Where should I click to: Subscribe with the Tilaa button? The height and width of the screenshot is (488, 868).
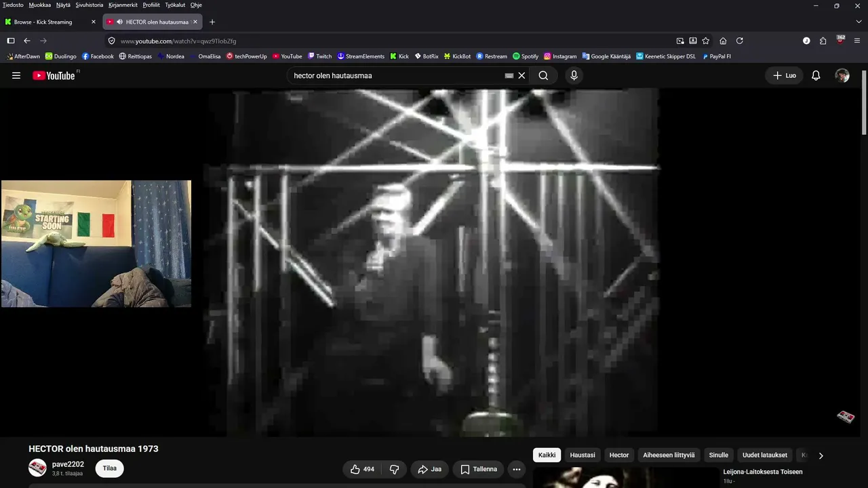coord(110,468)
